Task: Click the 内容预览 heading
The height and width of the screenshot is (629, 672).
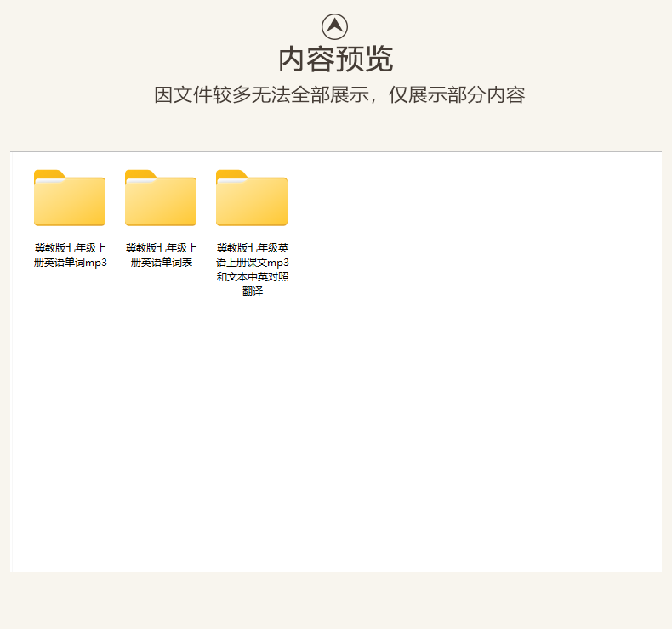Action: 335,59
